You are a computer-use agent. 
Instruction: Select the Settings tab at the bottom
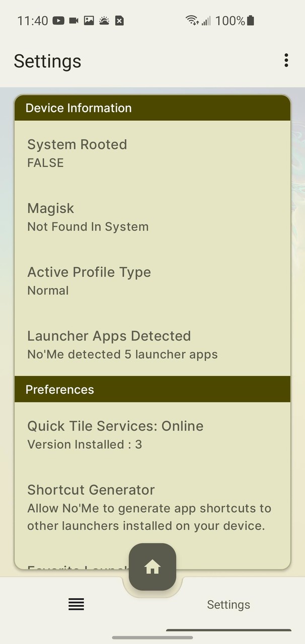pyautogui.click(x=228, y=604)
